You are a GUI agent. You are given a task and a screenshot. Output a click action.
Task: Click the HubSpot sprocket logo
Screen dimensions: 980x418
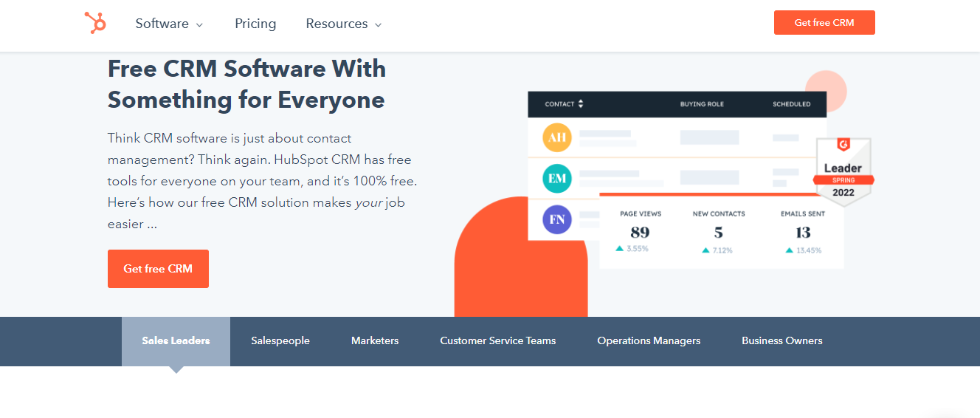[95, 23]
